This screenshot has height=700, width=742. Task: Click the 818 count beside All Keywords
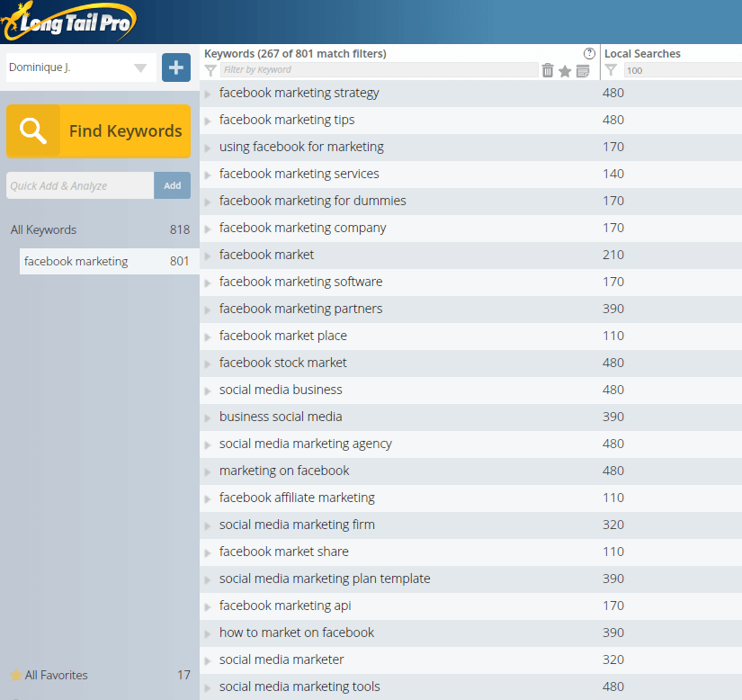180,229
